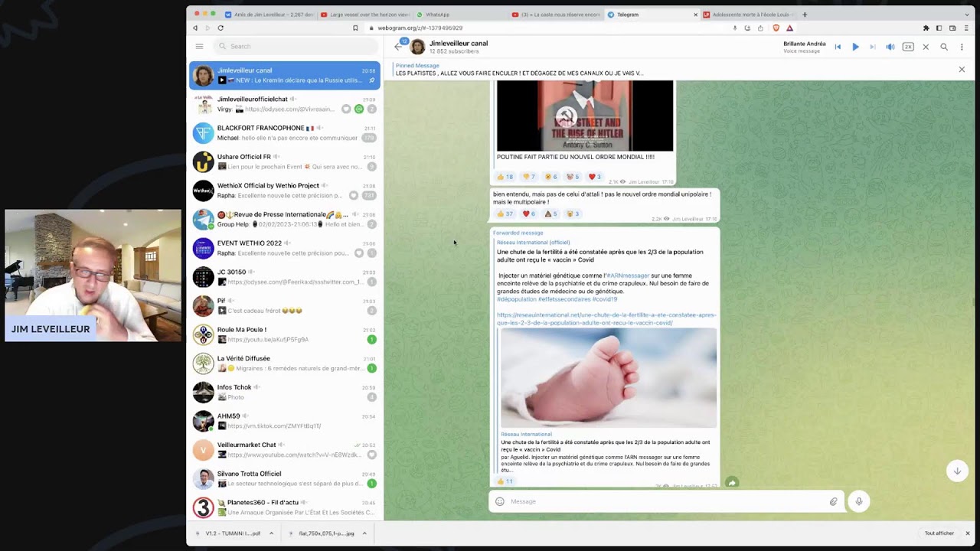Open the reseauinternational.net article link

606,318
